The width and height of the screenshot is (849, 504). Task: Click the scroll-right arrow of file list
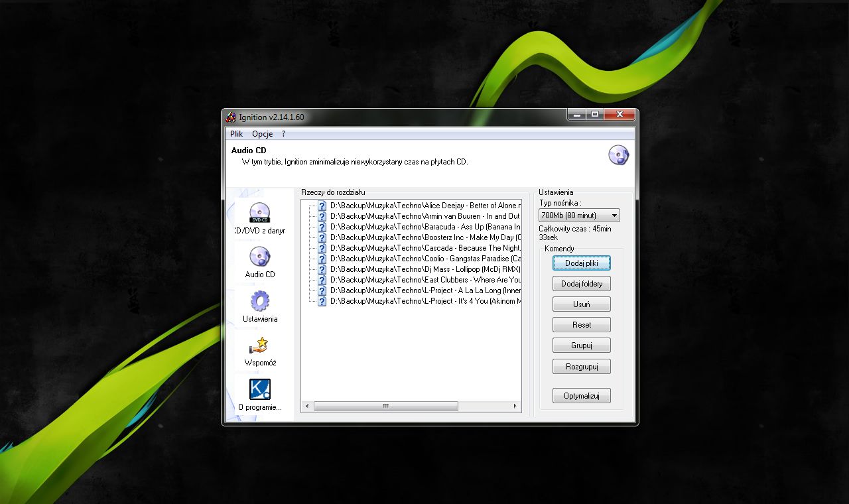pos(515,406)
